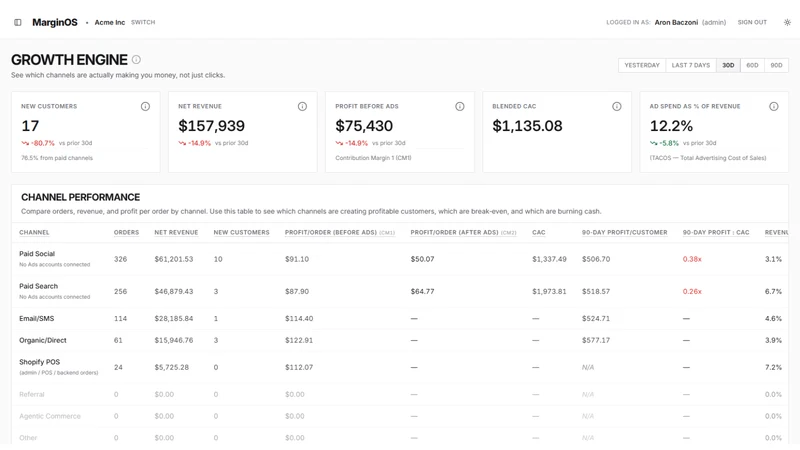Click Paid Search net revenue $46,879.43
Viewport: 800px width, 450px height.
pos(174,292)
